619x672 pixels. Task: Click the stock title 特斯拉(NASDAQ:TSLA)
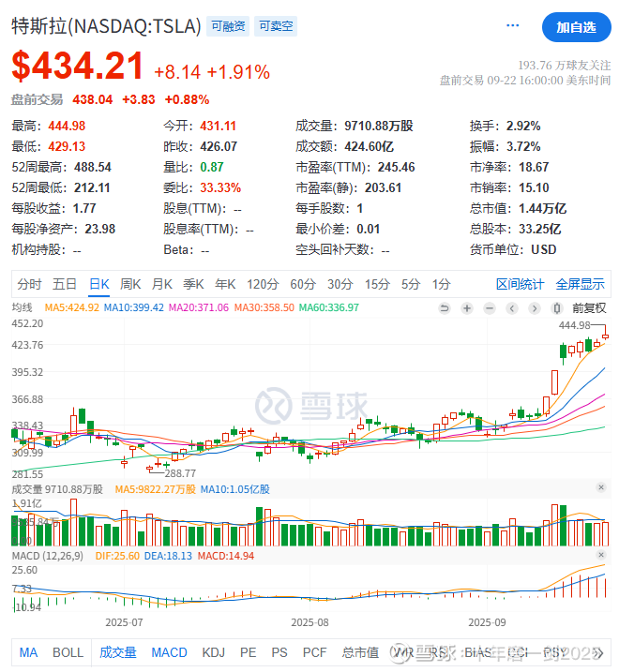[x=106, y=26]
